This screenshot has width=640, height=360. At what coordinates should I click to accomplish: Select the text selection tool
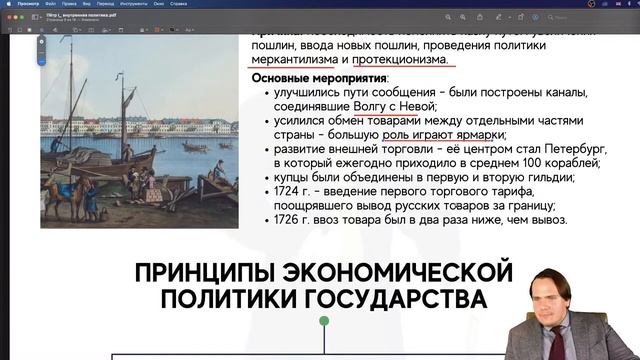pyautogui.click(x=9, y=30)
